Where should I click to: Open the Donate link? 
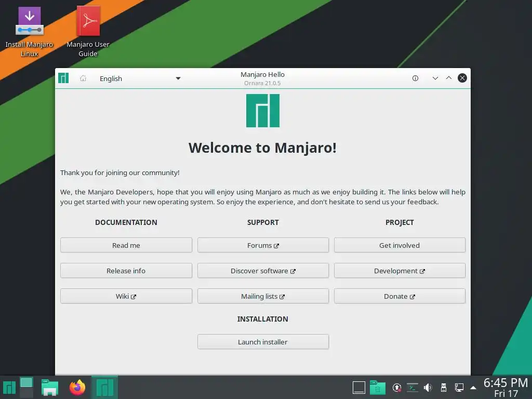tap(400, 296)
